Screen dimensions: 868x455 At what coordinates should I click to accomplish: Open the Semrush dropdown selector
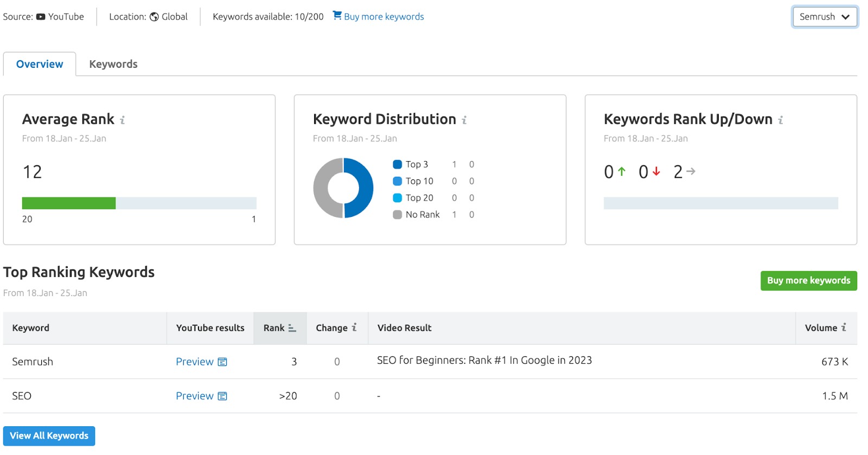coord(824,17)
